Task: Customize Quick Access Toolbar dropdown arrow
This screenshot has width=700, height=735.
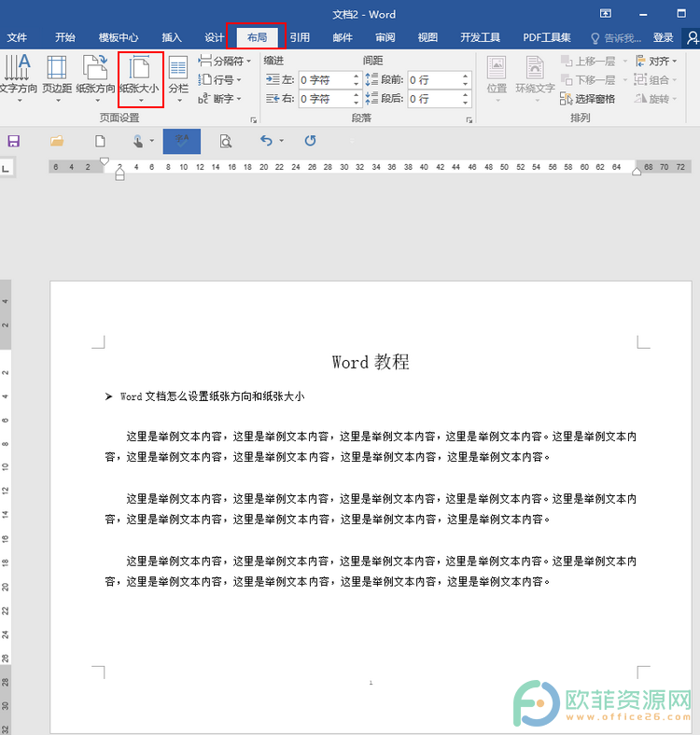Action: pyautogui.click(x=352, y=141)
